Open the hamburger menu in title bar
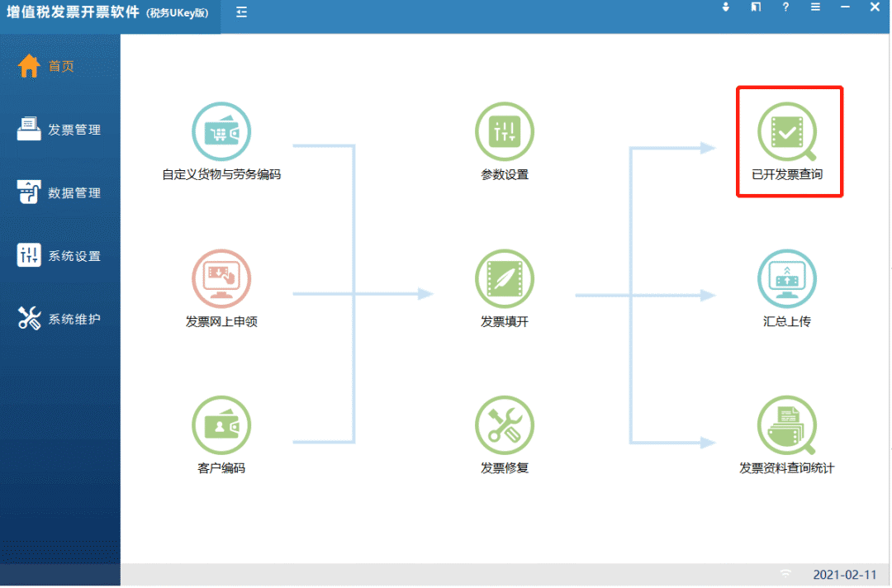 [x=815, y=7]
